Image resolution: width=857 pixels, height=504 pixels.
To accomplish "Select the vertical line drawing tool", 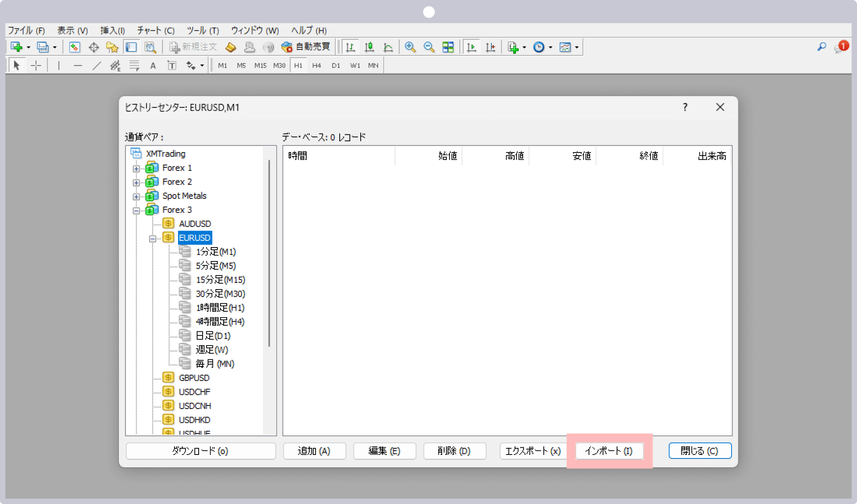I will (x=58, y=66).
